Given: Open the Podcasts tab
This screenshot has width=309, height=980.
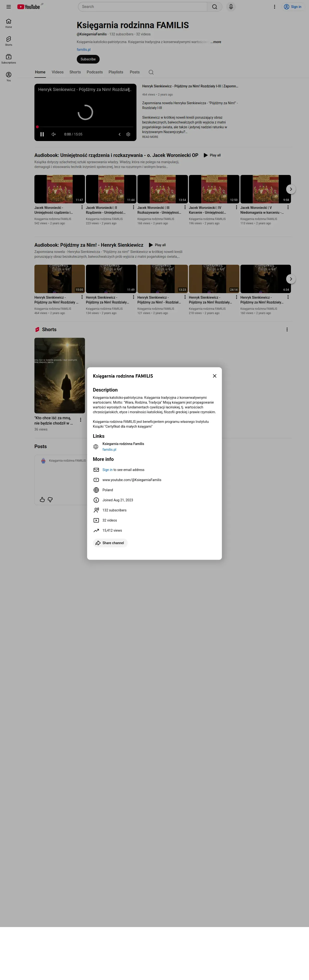Looking at the screenshot, I should 95,72.
